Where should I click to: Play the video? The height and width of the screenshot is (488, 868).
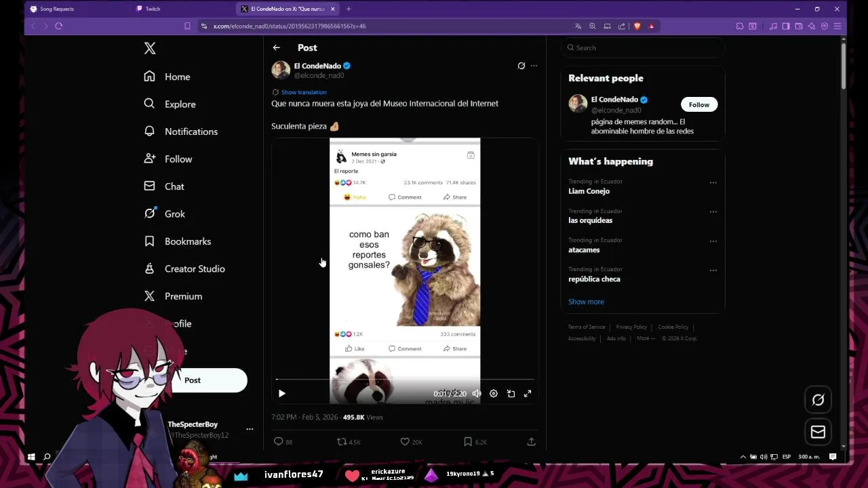click(282, 394)
